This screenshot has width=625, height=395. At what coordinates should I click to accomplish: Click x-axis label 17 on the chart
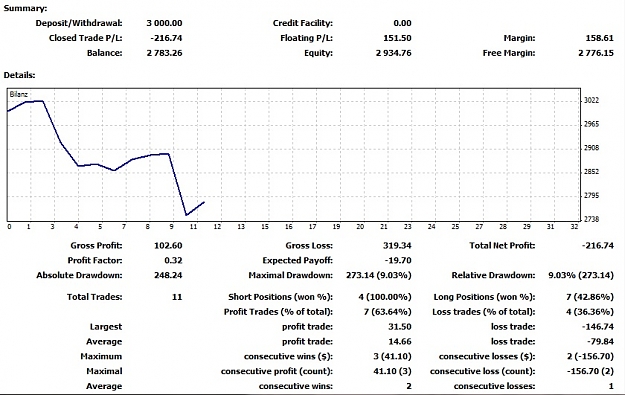[312, 226]
